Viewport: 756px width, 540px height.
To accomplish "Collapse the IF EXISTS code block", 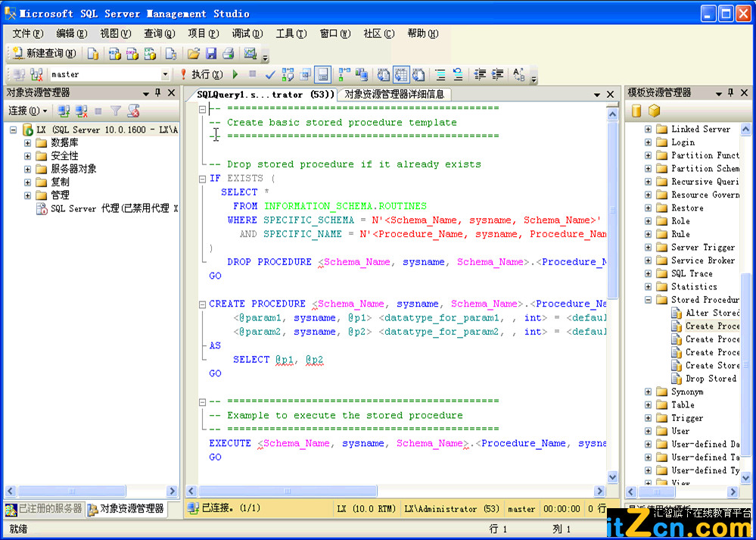I will (x=203, y=179).
